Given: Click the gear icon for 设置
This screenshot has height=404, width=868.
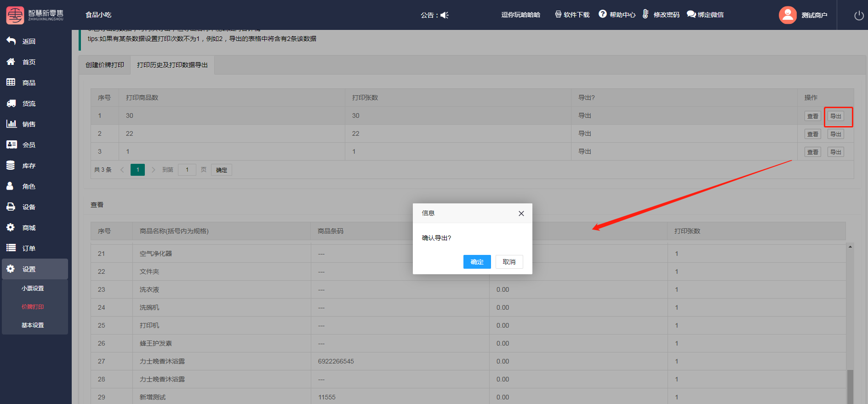Looking at the screenshot, I should tap(11, 269).
